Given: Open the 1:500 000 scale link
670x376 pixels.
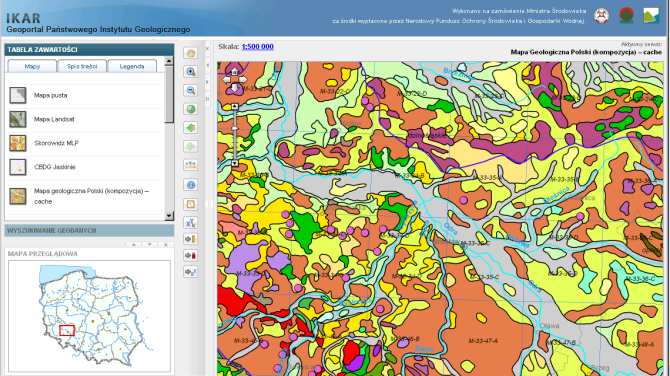Looking at the screenshot, I should click(258, 47).
